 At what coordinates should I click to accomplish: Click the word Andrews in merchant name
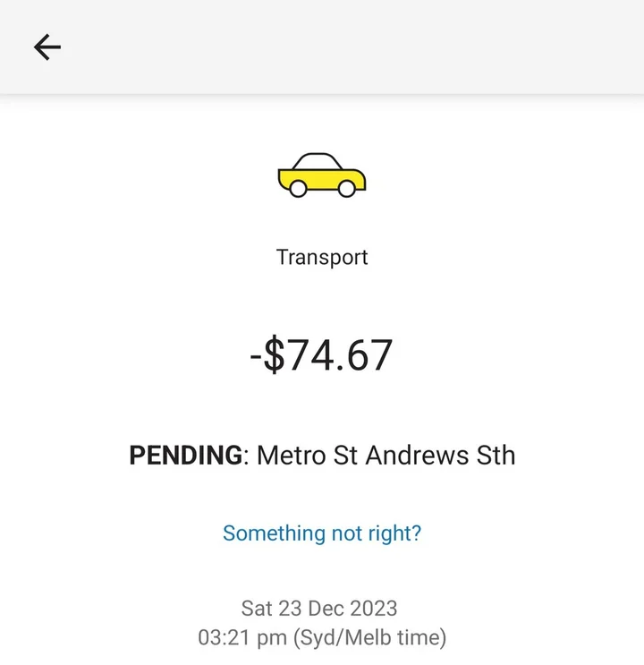(x=418, y=456)
